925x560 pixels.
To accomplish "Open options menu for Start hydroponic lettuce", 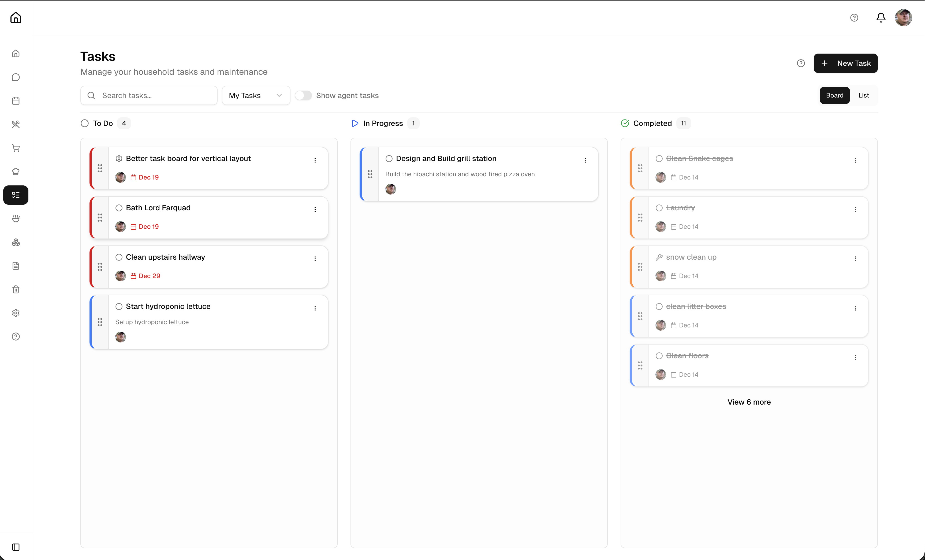I will pos(315,308).
